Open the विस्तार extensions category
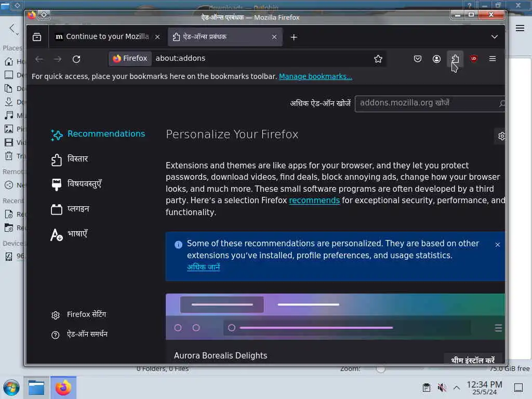This screenshot has height=399, width=532. click(70, 159)
